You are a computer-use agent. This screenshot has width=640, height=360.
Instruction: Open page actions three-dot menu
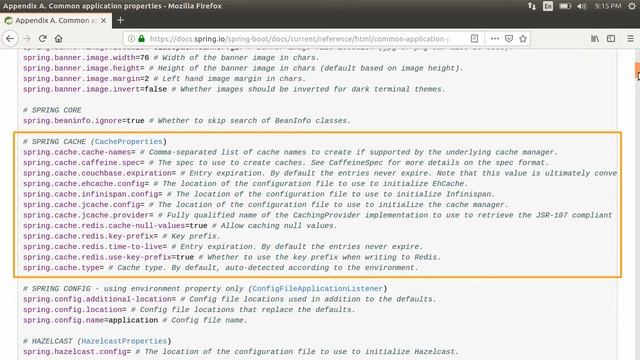coord(495,39)
